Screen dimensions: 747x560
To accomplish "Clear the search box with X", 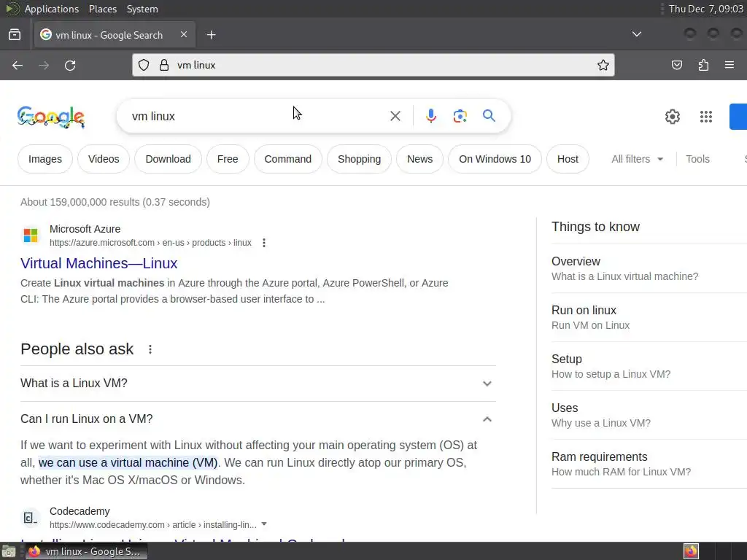I will click(x=395, y=116).
